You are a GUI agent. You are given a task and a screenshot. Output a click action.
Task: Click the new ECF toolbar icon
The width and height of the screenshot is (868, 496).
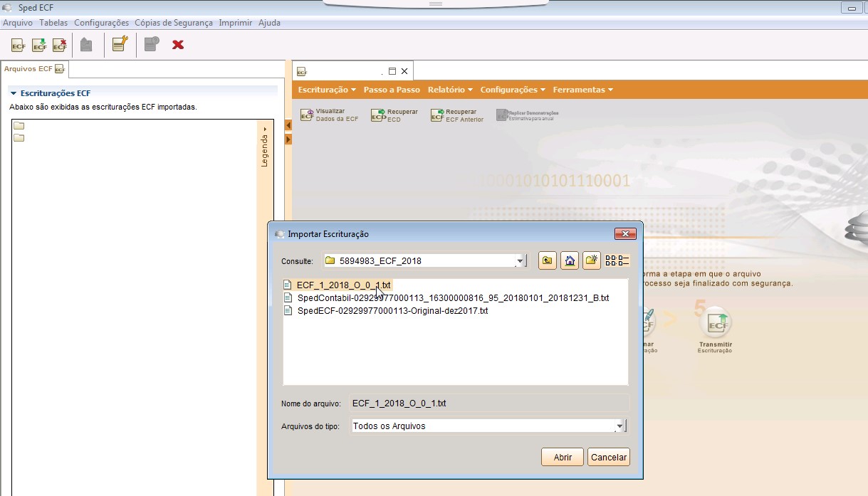(x=19, y=45)
